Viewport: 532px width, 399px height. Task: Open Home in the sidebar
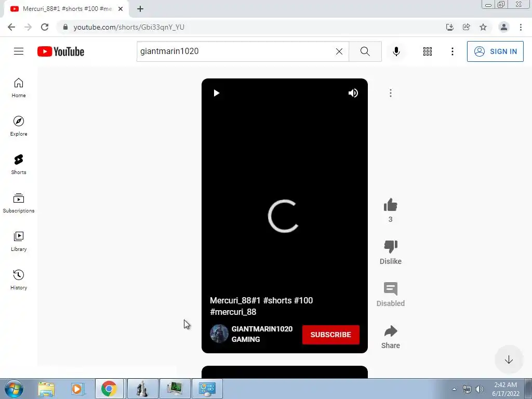tap(19, 88)
